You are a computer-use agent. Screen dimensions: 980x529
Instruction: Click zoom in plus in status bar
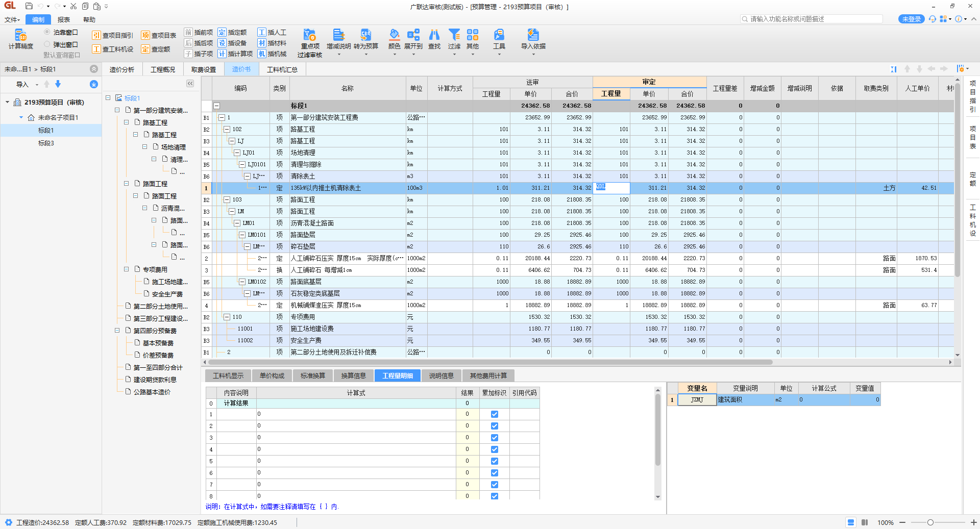pyautogui.click(x=974, y=522)
